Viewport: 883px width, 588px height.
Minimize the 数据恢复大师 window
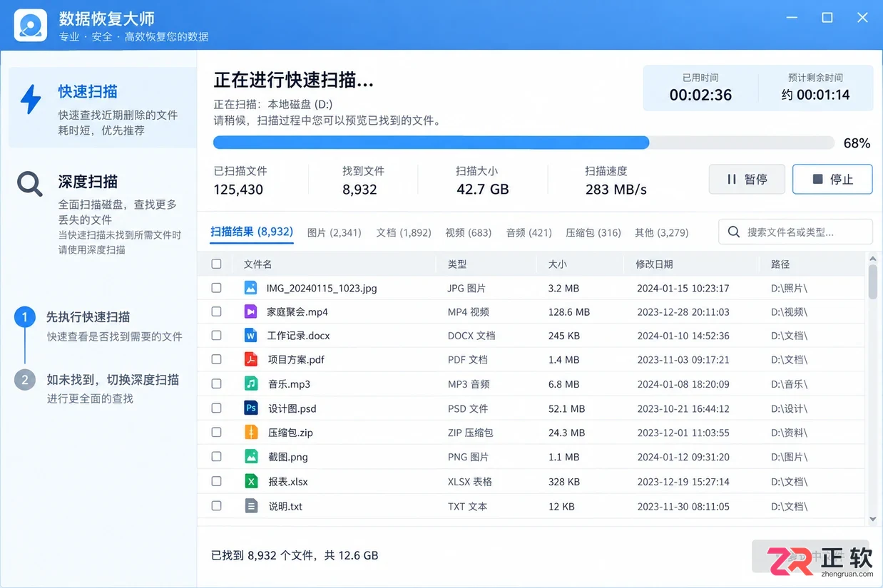click(x=792, y=18)
